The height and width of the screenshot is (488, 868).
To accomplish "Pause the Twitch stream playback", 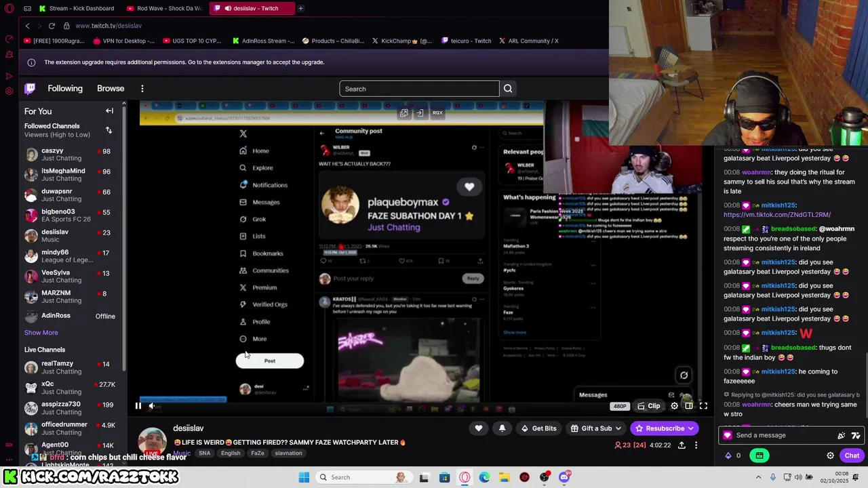I will 138,406.
